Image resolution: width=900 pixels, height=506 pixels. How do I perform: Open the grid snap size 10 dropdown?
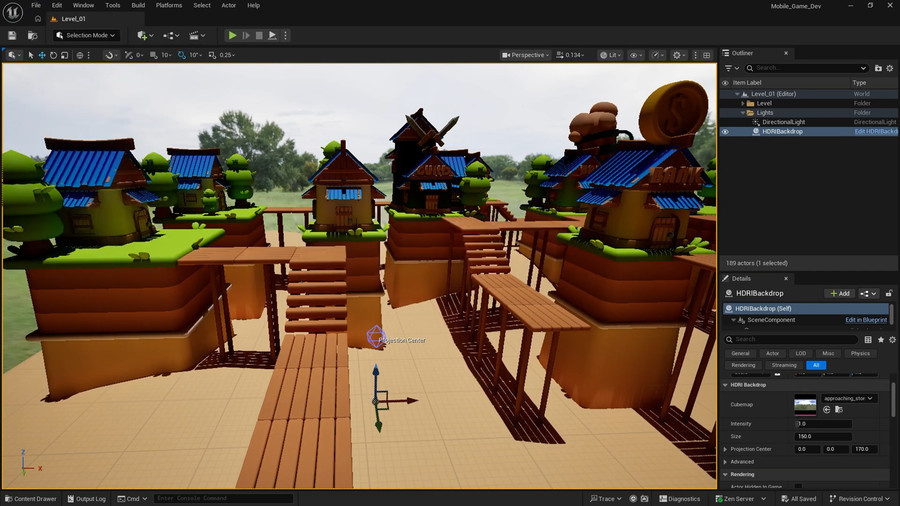click(166, 55)
